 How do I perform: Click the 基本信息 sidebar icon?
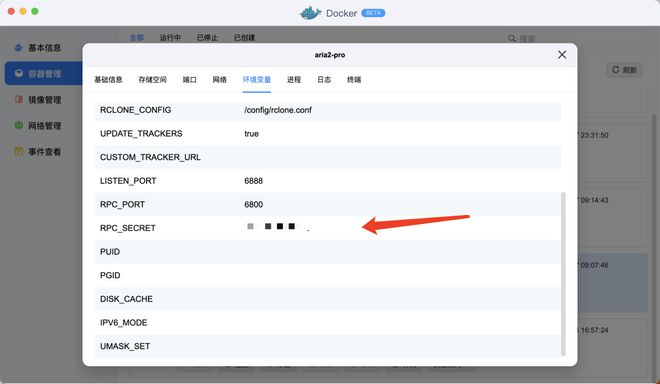(19, 48)
